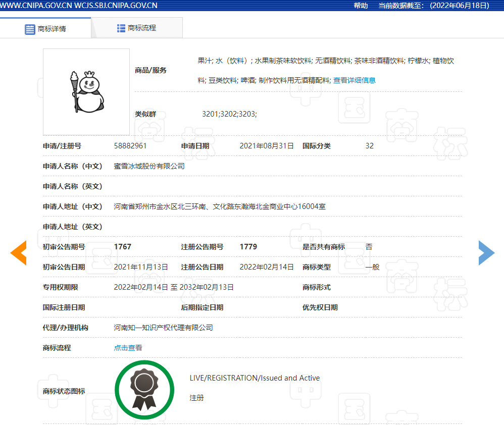Go to previous trademark with orange arrow
The image size is (504, 425).
pyautogui.click(x=18, y=253)
